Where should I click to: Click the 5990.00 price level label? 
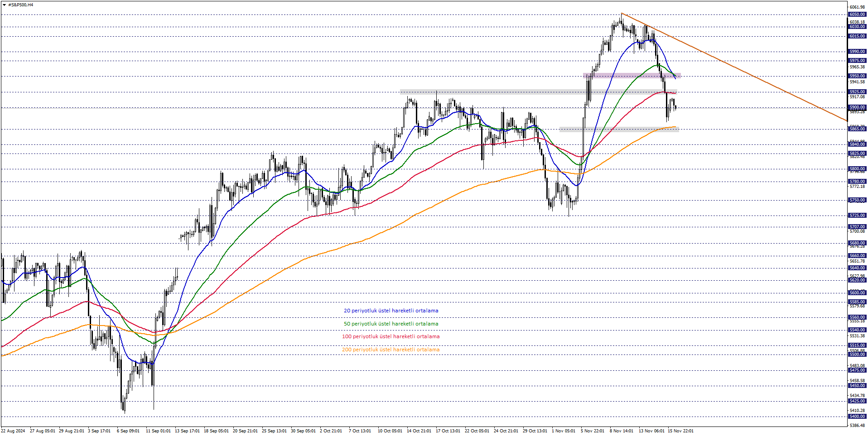[x=857, y=52]
